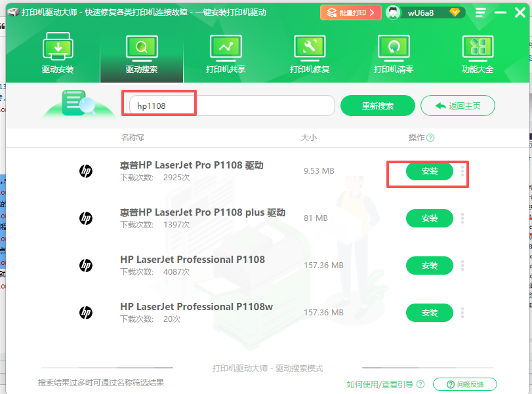The image size is (532, 394).
Task: Minimize the printer driver window
Action: click(500, 12)
